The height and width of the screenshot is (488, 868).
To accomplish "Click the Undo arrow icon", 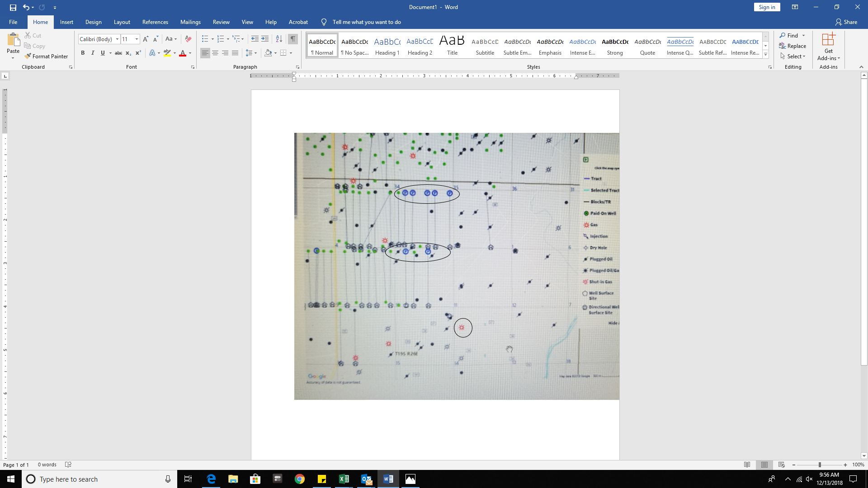I will tap(26, 7).
